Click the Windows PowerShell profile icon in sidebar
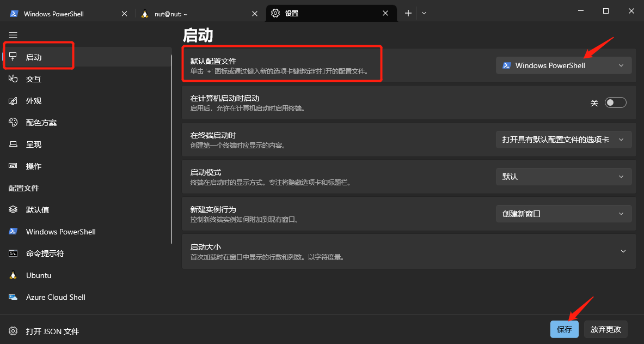This screenshot has height=344, width=644. (13, 231)
